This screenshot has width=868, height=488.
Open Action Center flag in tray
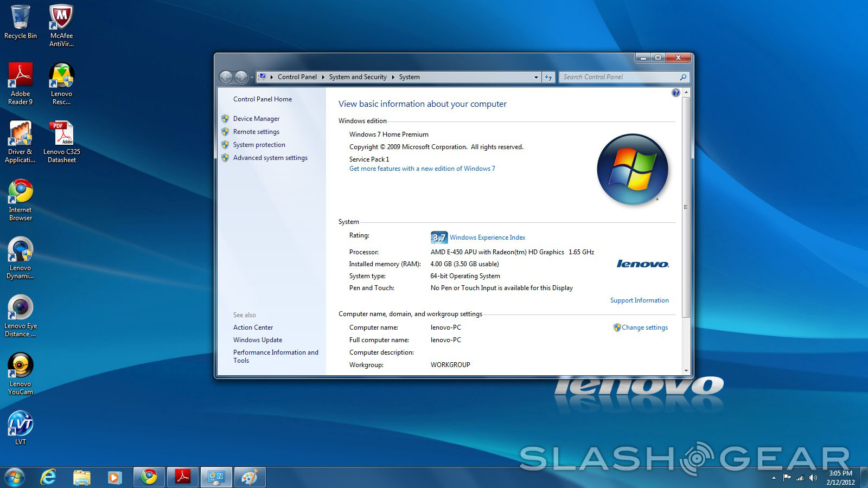point(787,478)
